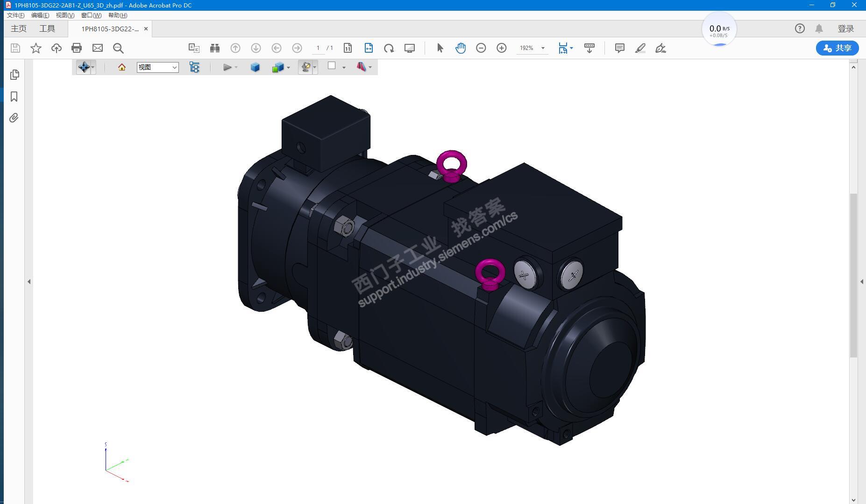This screenshot has height=504, width=866.
Task: Click the scroll down arrow
Action: point(853,500)
